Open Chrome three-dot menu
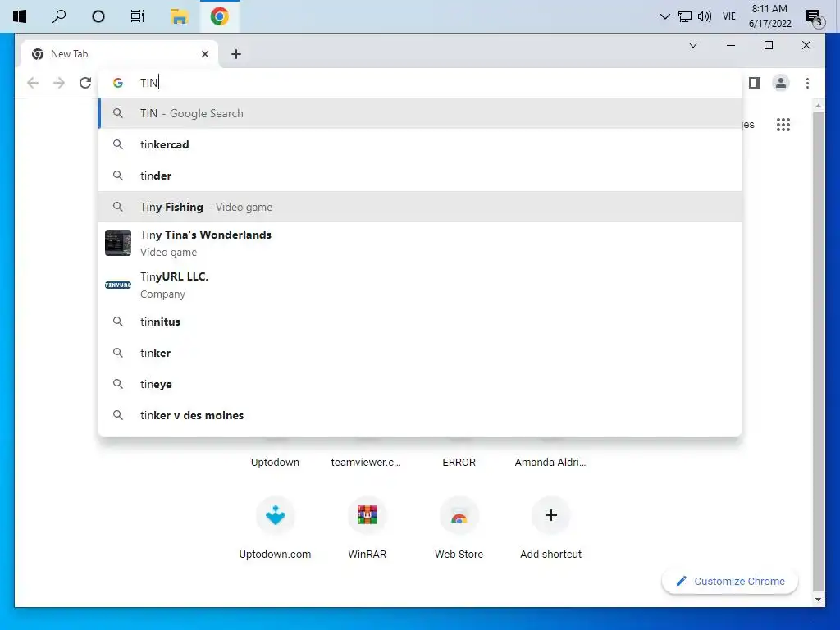 click(x=807, y=83)
